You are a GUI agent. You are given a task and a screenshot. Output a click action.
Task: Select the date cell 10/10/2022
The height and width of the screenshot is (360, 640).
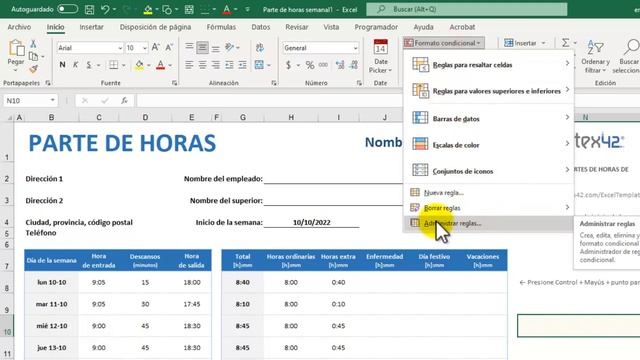(311, 222)
